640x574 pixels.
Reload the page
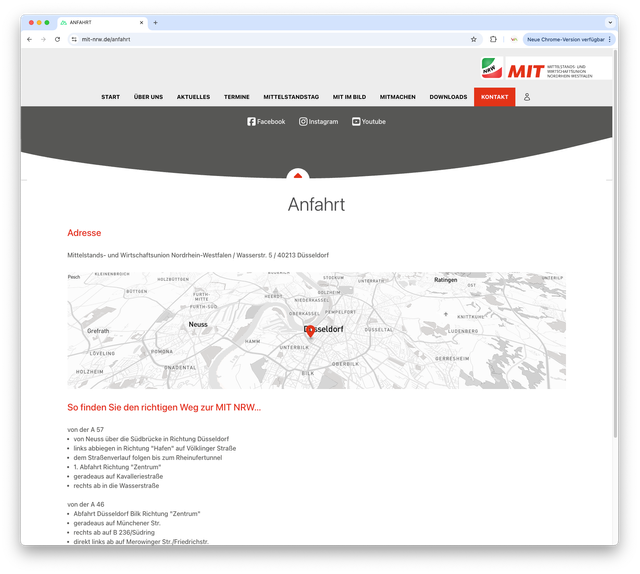57,39
